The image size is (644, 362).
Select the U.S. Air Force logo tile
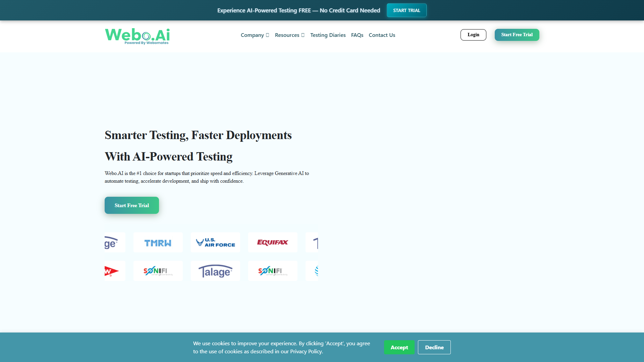pos(215,242)
